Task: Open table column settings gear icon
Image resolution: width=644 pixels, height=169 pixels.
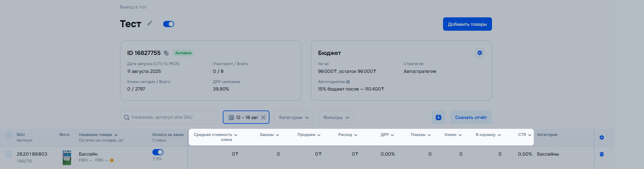Action: (601, 137)
